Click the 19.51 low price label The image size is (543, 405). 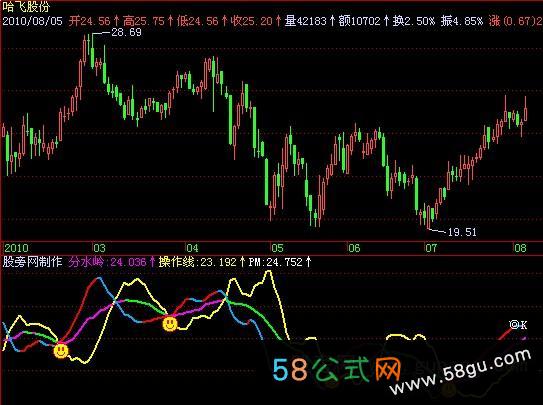tap(462, 232)
